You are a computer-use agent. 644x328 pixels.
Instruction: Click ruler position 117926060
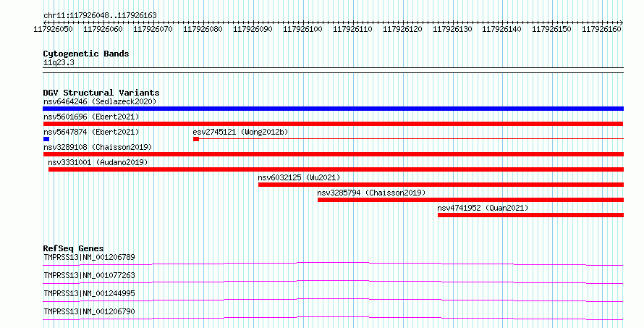tap(103, 29)
